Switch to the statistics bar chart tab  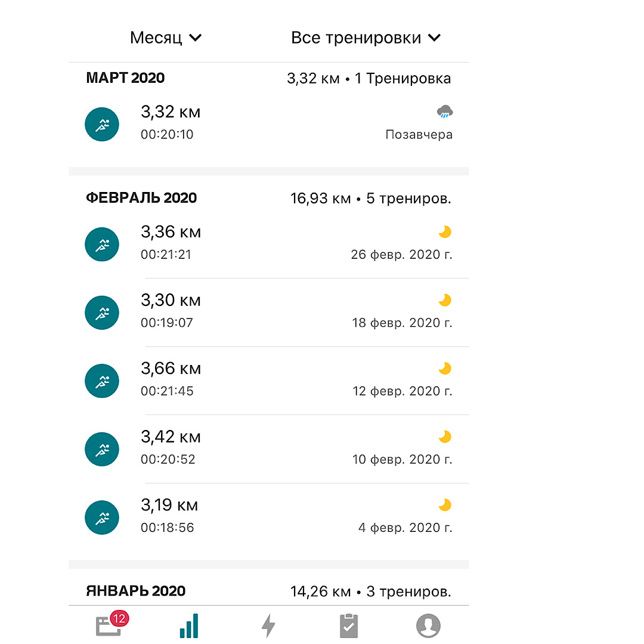(188, 626)
